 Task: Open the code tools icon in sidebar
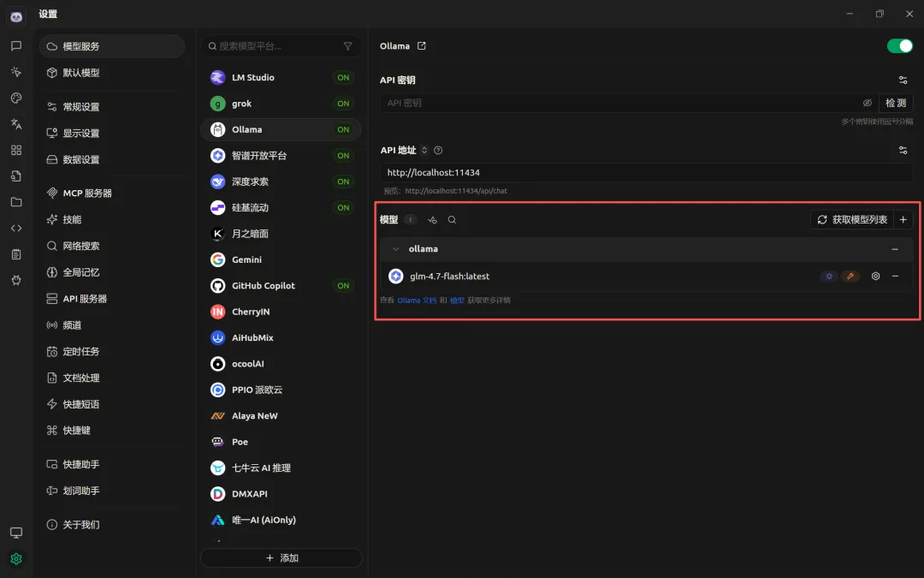click(16, 228)
